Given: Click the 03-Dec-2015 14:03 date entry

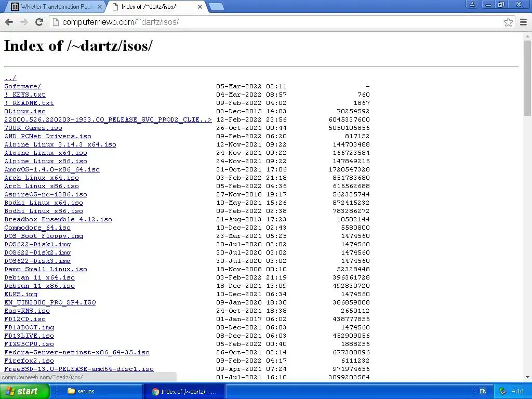Looking at the screenshot, I should pyautogui.click(x=251, y=111).
